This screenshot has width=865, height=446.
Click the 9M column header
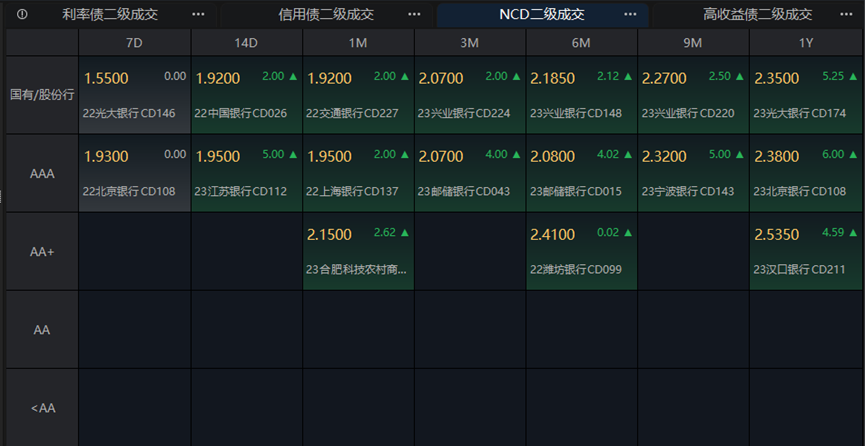tap(693, 43)
